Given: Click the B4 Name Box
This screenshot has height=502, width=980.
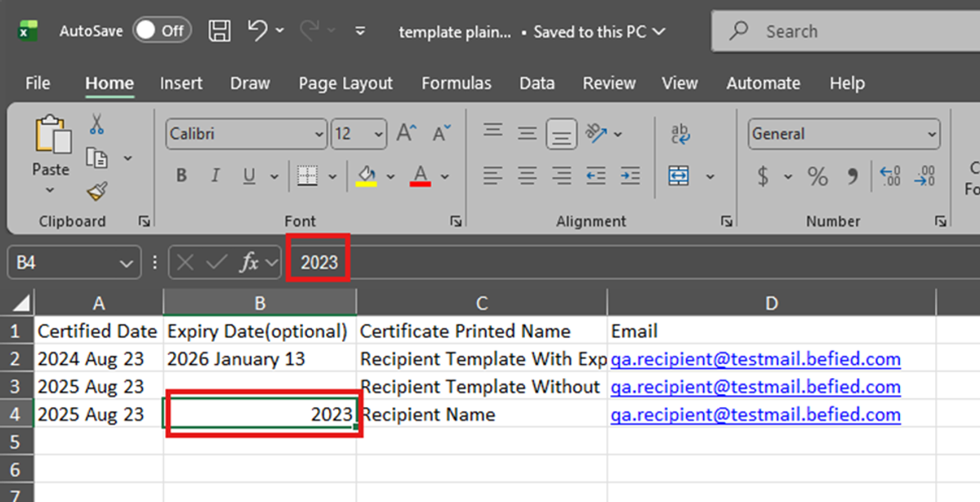Looking at the screenshot, I should point(73,263).
